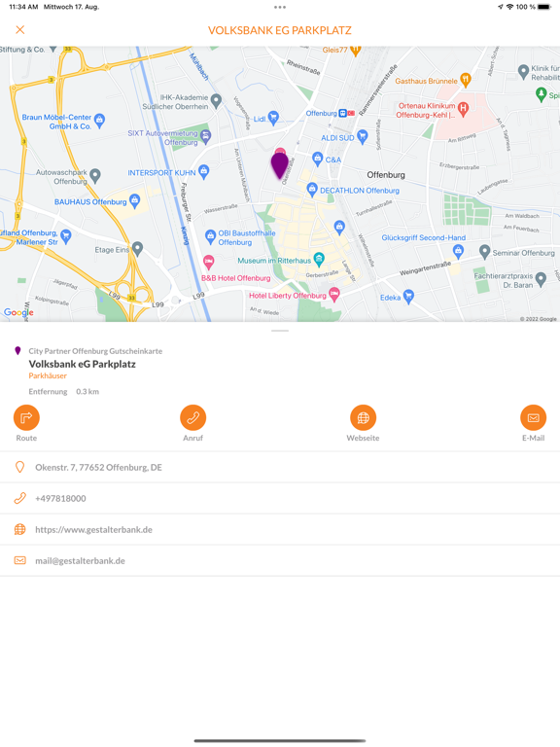Tap the Etage Eins marker
Viewport: 560px width, 747px height.
coord(137,249)
